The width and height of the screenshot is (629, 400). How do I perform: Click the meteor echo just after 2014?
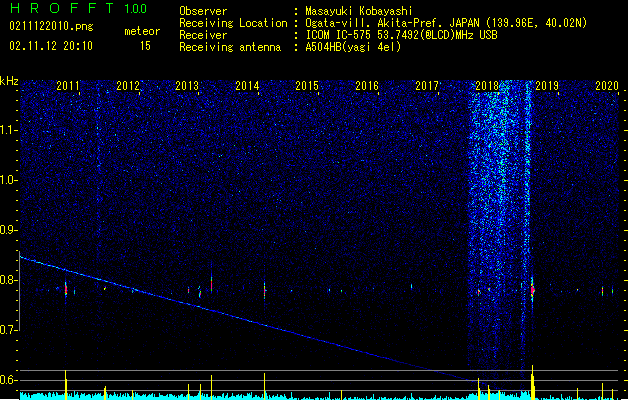click(264, 290)
